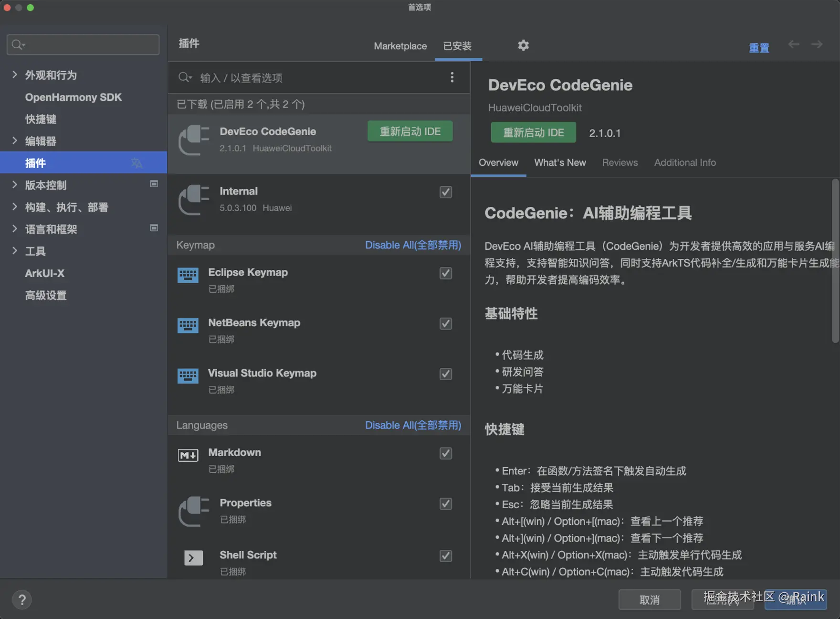Open the Reviews tab
This screenshot has height=619, width=840.
(x=620, y=162)
